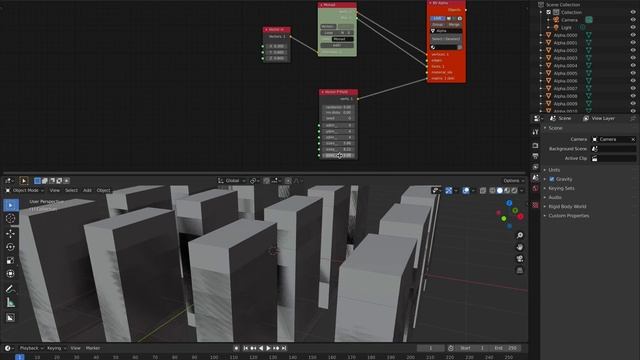Hide the Camera with its eye icon
The height and width of the screenshot is (360, 640).
point(633,20)
